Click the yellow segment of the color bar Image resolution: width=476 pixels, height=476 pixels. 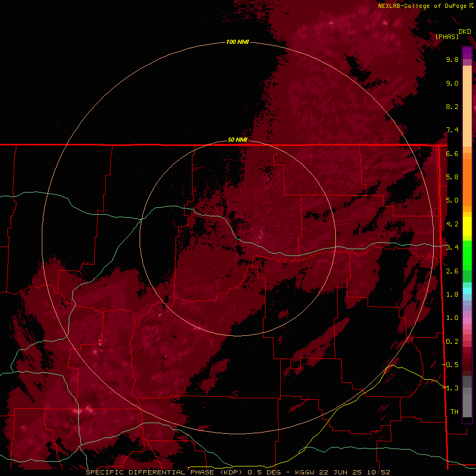point(467,226)
